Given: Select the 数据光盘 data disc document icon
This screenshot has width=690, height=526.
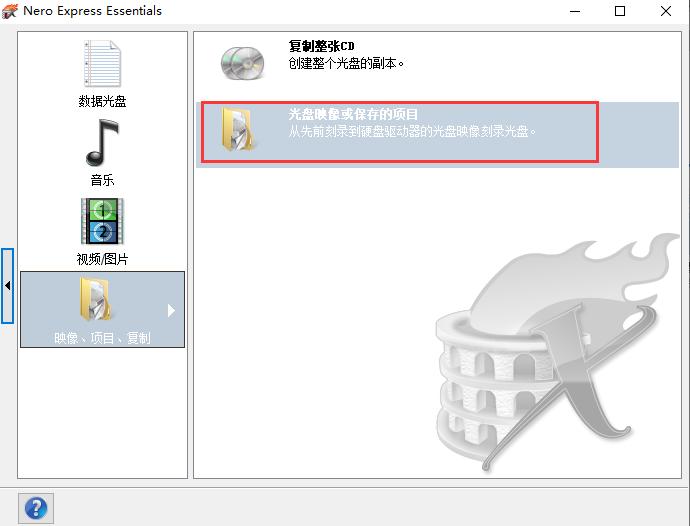Looking at the screenshot, I should coord(102,64).
